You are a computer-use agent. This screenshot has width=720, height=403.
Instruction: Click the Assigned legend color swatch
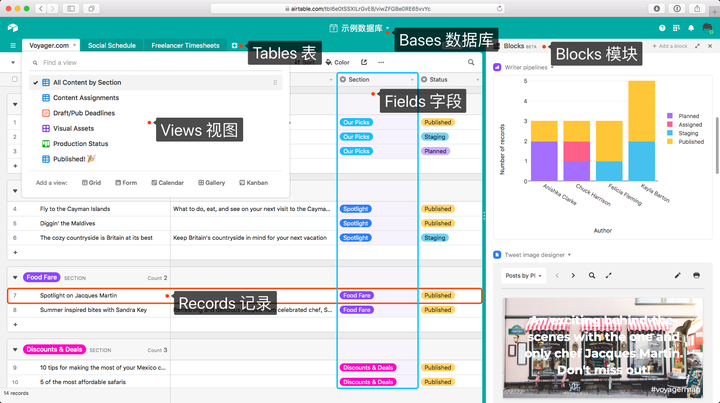669,125
